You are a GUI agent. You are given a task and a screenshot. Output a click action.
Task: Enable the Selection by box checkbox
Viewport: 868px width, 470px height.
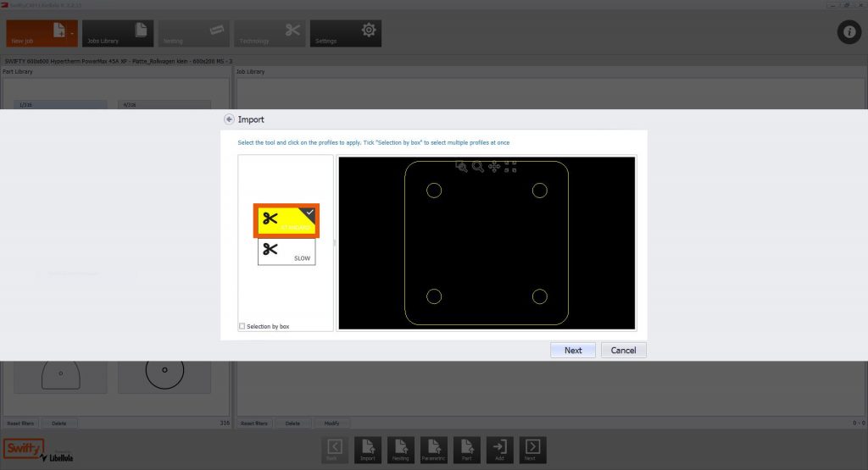(x=242, y=326)
